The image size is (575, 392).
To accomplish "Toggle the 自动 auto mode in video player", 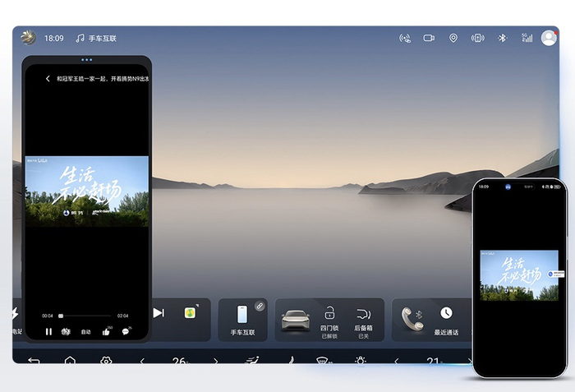I will (85, 332).
